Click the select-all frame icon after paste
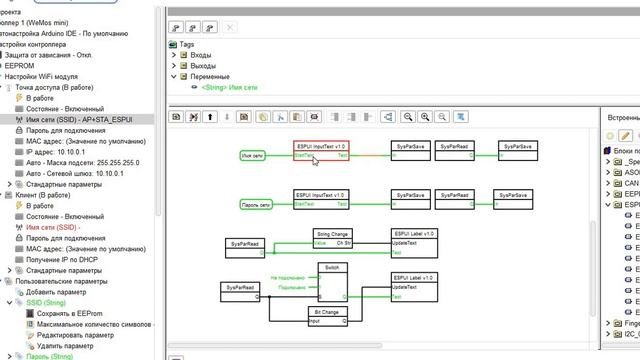 [314, 117]
